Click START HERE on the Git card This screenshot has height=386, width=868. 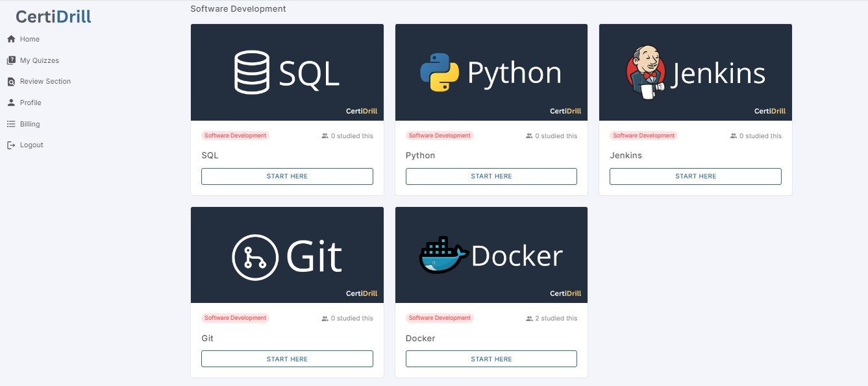(287, 359)
